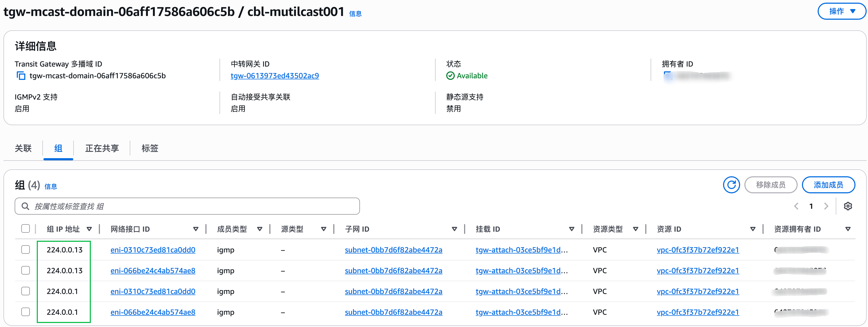Screen dimensions: 868x327
Task: Open transit gateway tgw-0613973ed43502ac9 link
Action: coord(274,76)
